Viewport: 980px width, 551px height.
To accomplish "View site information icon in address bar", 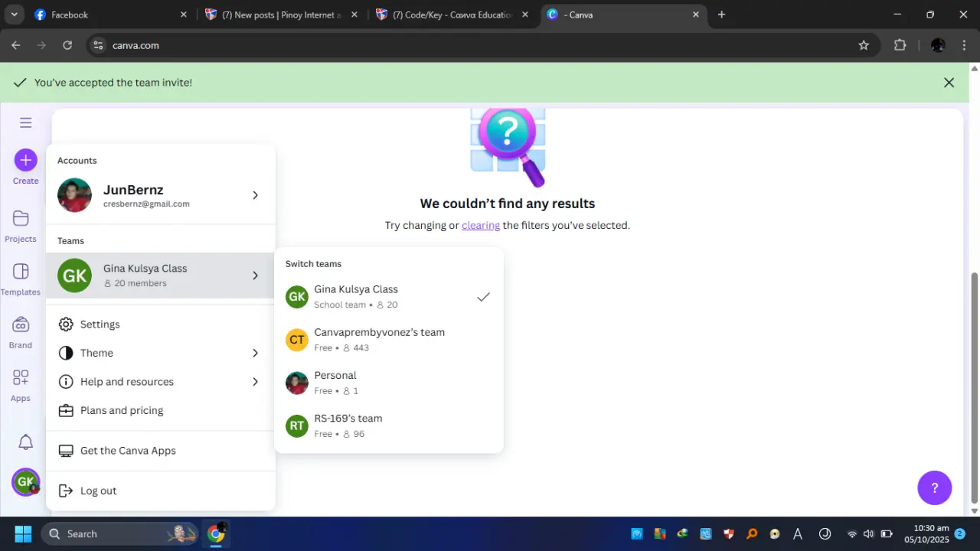I will [x=97, y=45].
